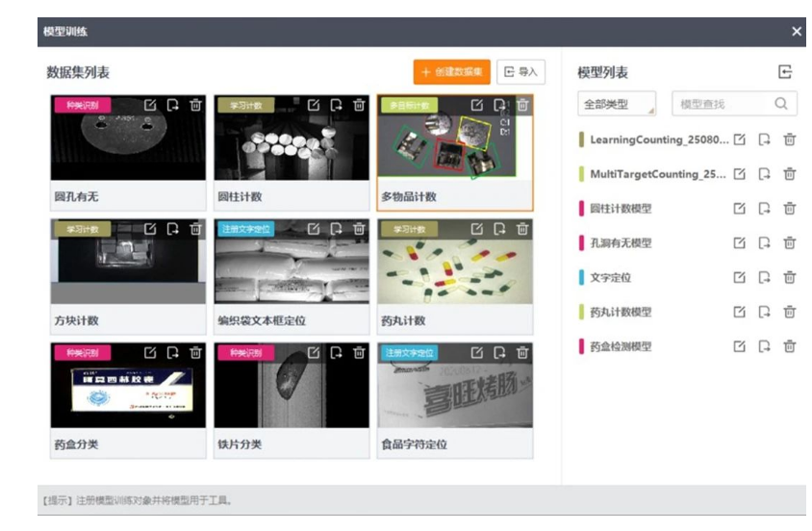This screenshot has width=812, height=531.
Task: Open the 全部类型 model type dropdown
Action: 617,104
